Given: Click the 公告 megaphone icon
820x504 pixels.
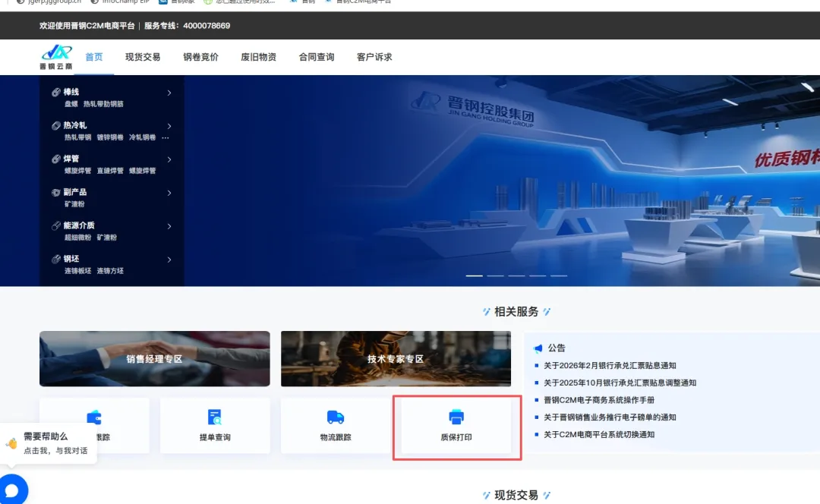Looking at the screenshot, I should tap(538, 348).
